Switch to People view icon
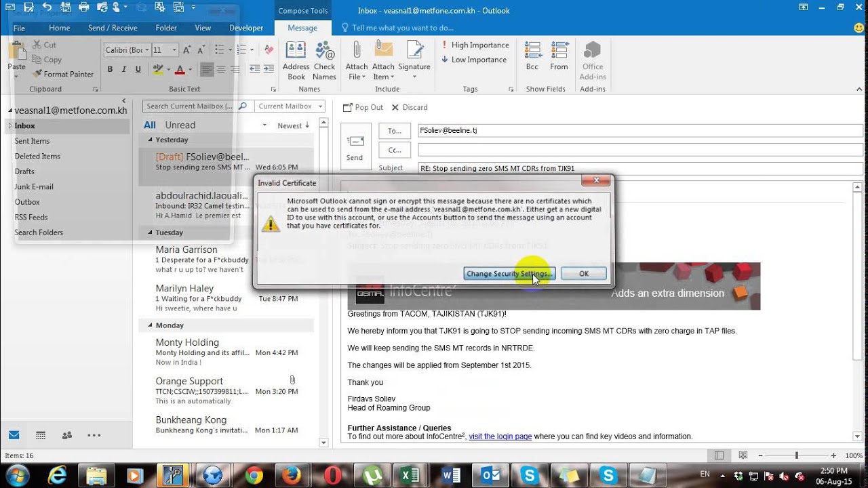Viewport: 868px width, 488px height. tap(67, 435)
